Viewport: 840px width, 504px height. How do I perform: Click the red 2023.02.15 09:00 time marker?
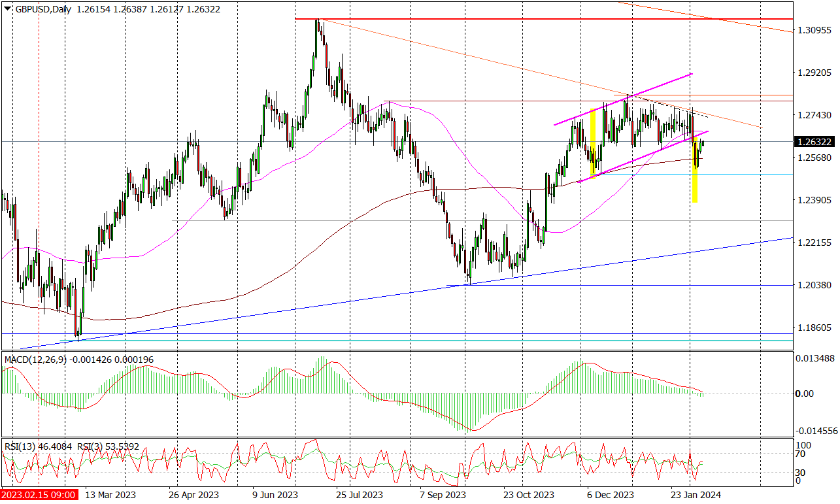pos(39,495)
